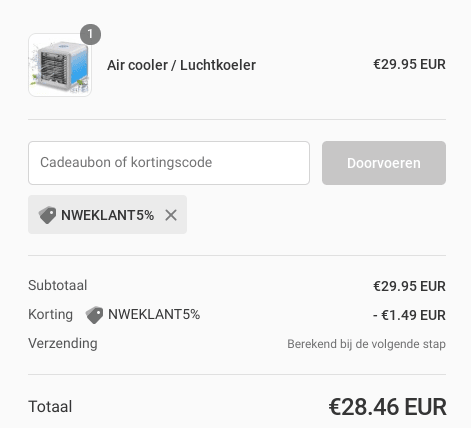The image size is (471, 428).
Task: Click NWEKLANT5% text inside the code chip
Action: tap(107, 215)
